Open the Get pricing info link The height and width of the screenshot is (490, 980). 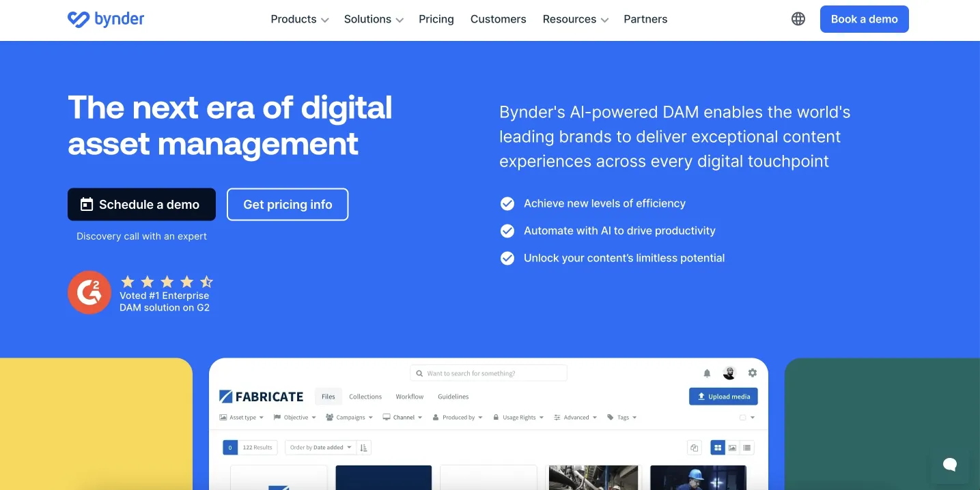coord(288,204)
